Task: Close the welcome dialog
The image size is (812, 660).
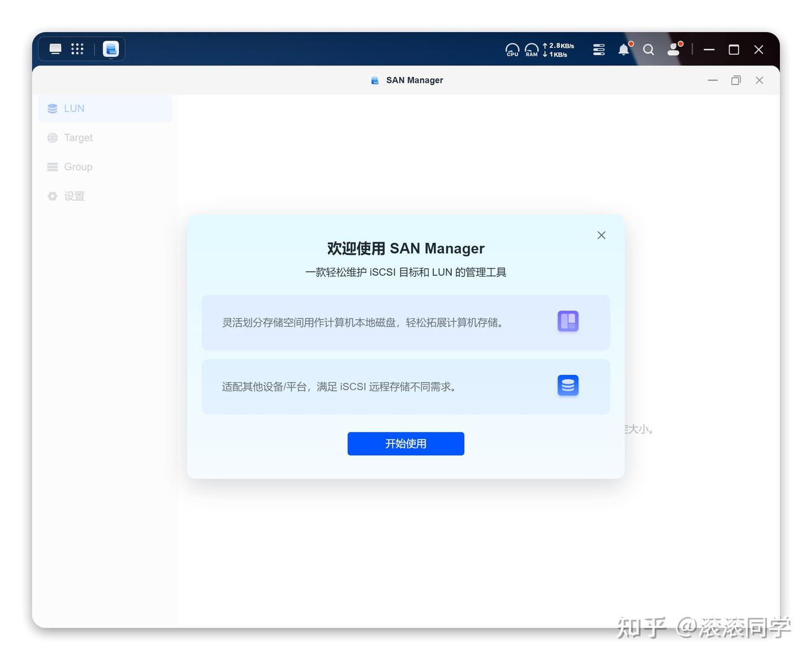Action: pyautogui.click(x=602, y=235)
